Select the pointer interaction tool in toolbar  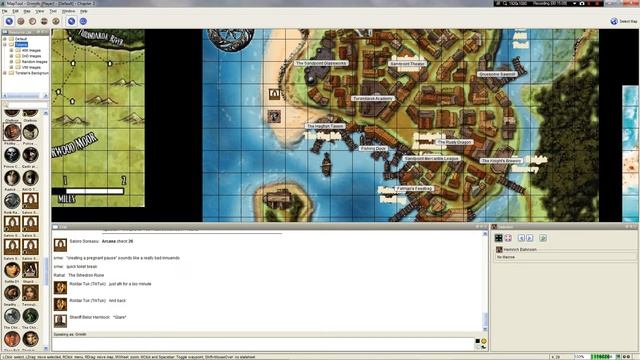point(9,21)
